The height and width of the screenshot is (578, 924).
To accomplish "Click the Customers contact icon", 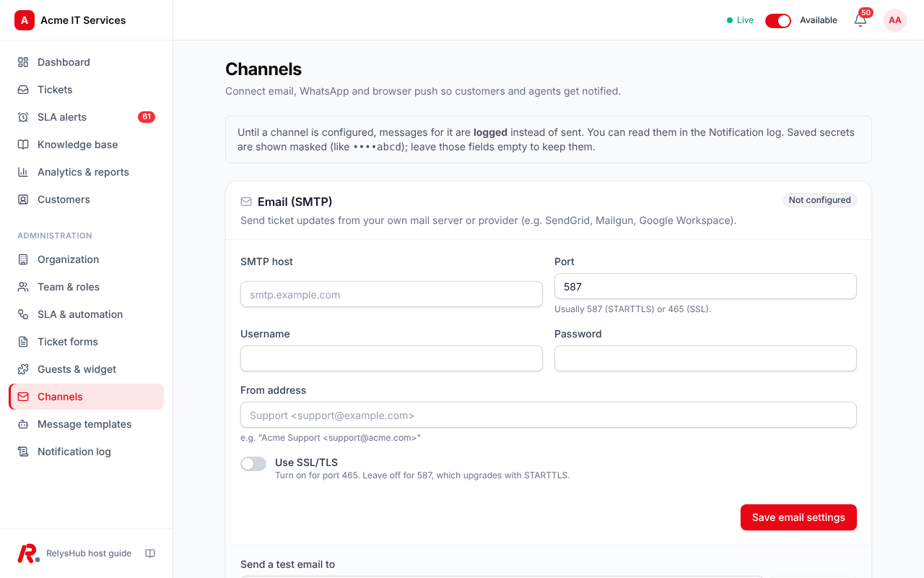I will (23, 199).
